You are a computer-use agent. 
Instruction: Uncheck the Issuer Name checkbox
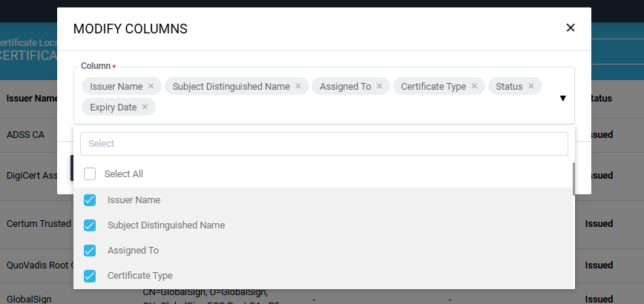90,199
